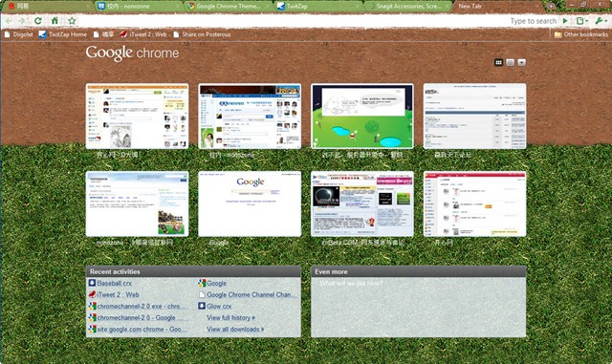Click the nonozone caption under thumbnail

(135, 243)
